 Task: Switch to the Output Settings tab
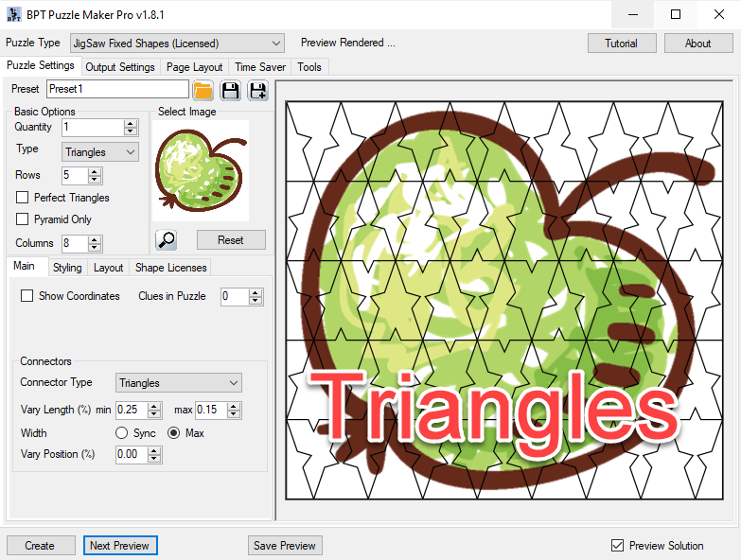click(119, 67)
